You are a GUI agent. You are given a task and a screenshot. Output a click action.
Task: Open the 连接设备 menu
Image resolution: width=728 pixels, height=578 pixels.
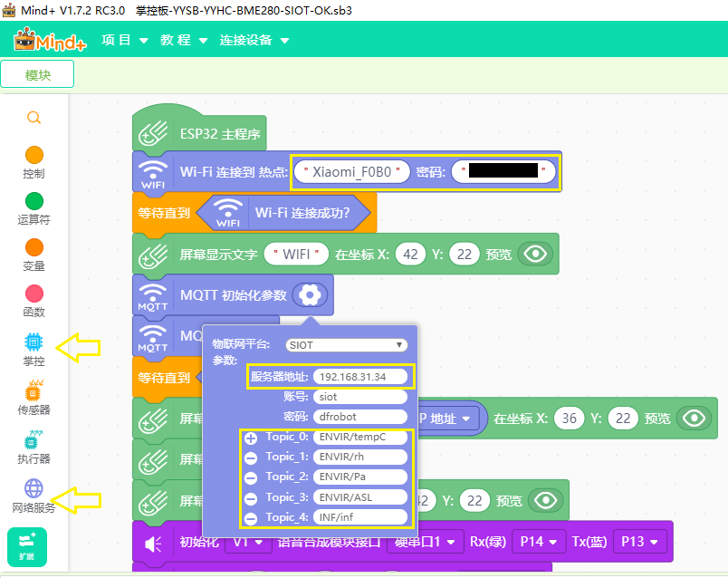tap(254, 41)
